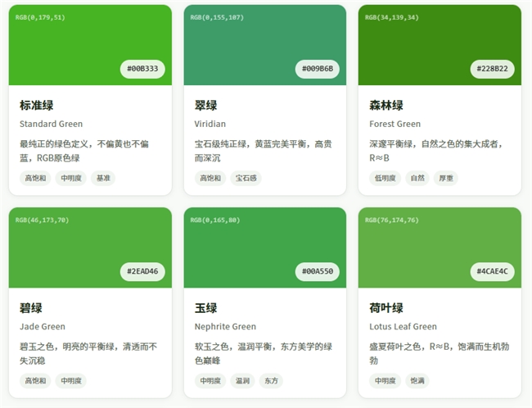Click the 厚重 tag

pyautogui.click(x=446, y=179)
